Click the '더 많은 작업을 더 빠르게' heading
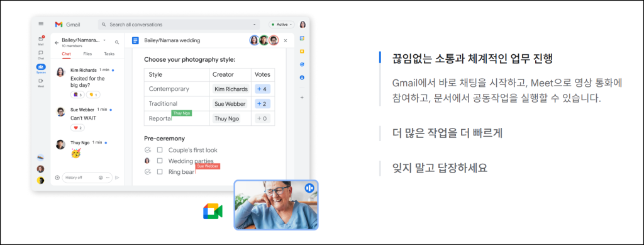644x245 pixels. pos(441,133)
